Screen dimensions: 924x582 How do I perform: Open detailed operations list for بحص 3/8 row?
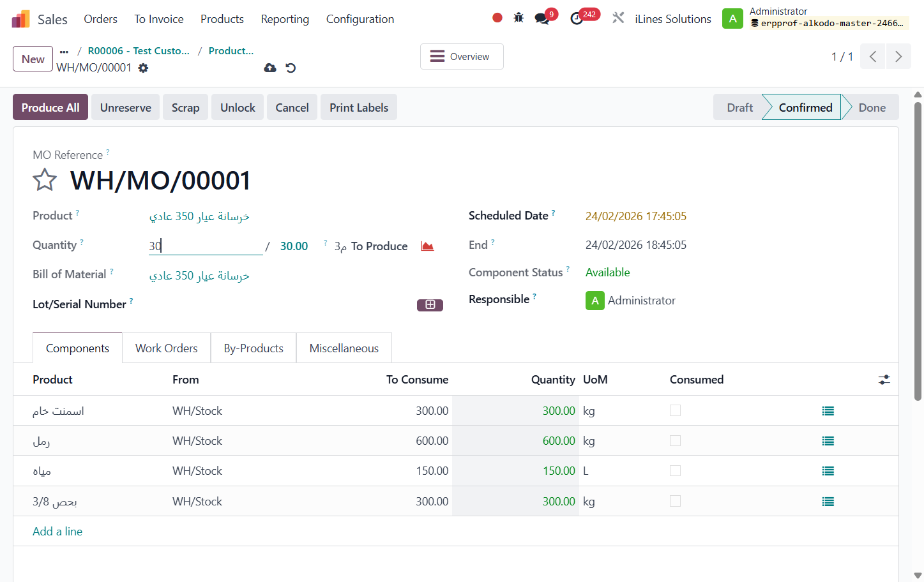(828, 502)
